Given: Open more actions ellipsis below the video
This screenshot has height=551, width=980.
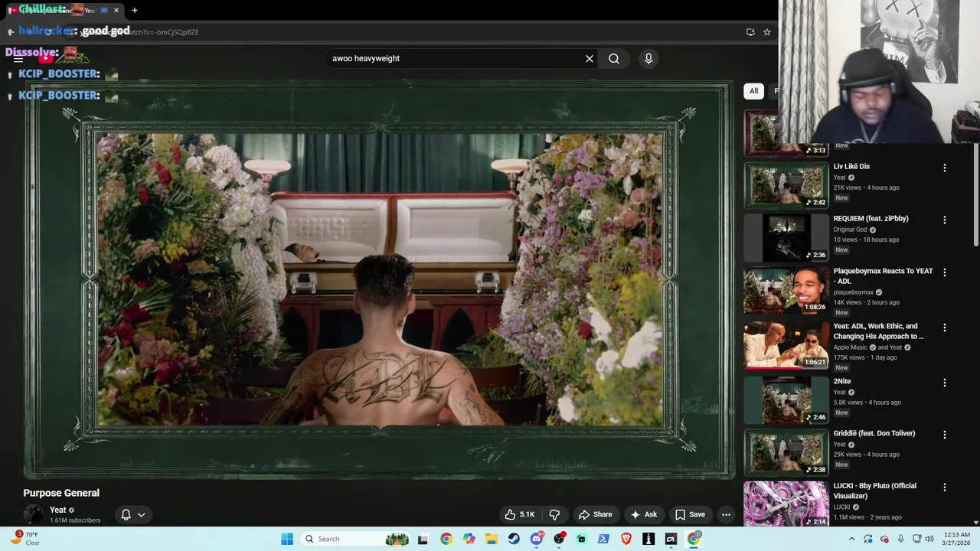Looking at the screenshot, I should [x=726, y=514].
